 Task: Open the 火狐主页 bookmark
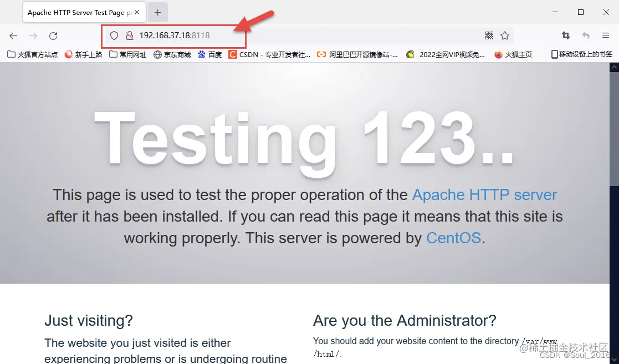click(x=513, y=54)
